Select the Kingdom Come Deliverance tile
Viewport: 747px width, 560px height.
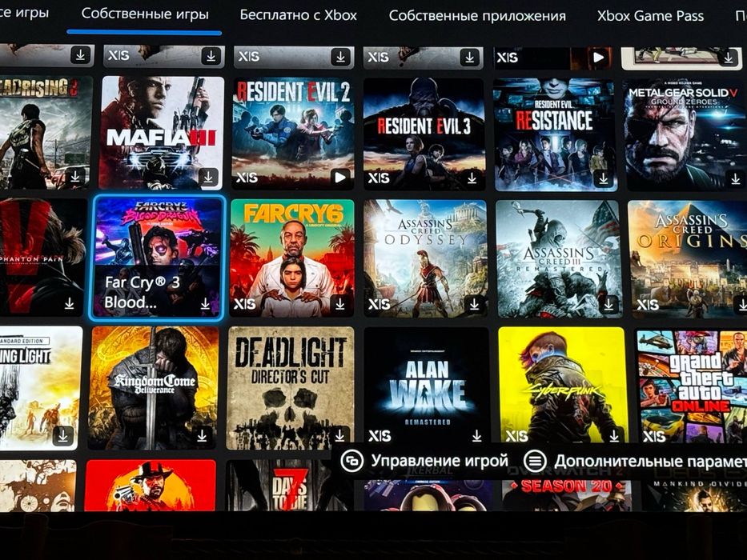(x=154, y=388)
